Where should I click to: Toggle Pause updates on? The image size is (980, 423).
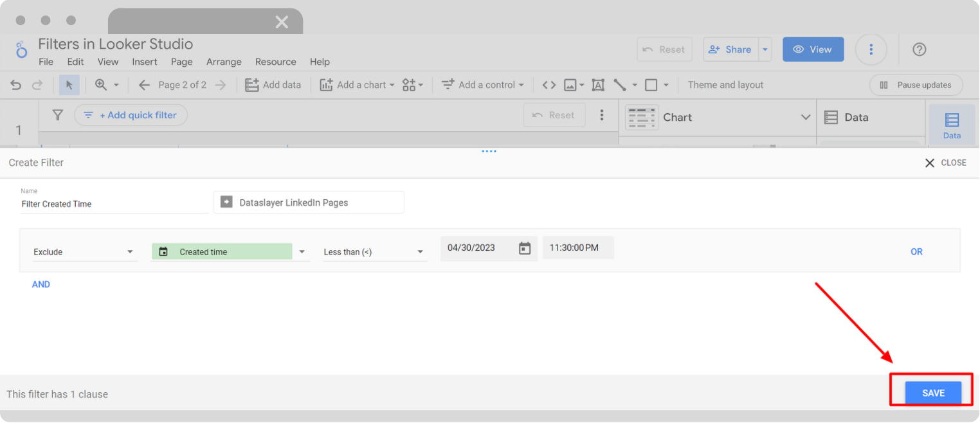916,84
